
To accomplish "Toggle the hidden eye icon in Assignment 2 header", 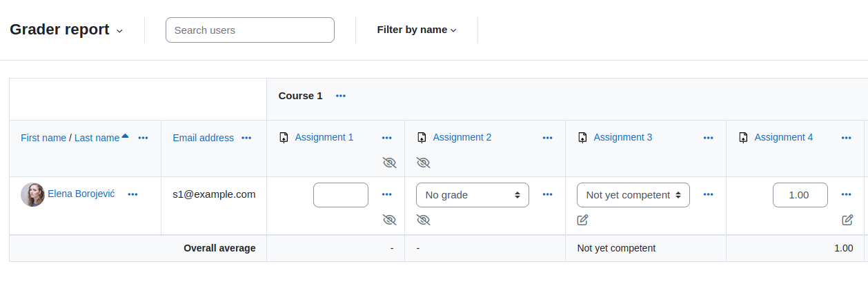I will click(x=423, y=163).
